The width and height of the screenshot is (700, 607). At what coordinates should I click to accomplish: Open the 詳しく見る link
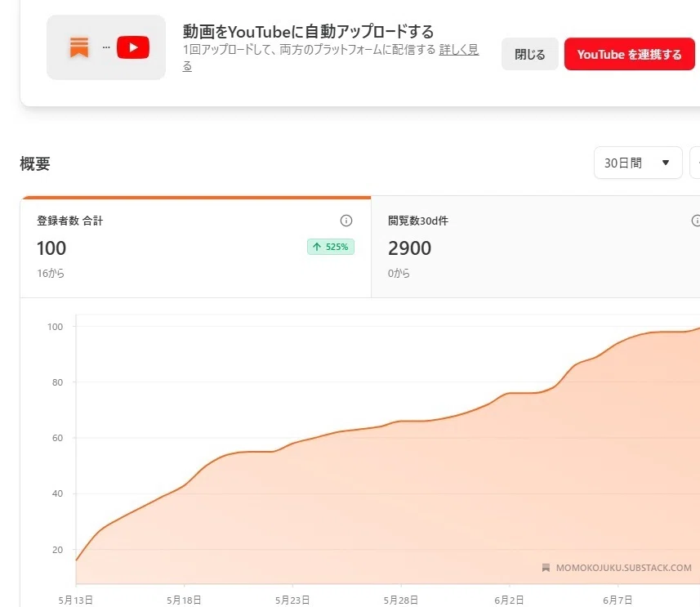pyautogui.click(x=458, y=50)
